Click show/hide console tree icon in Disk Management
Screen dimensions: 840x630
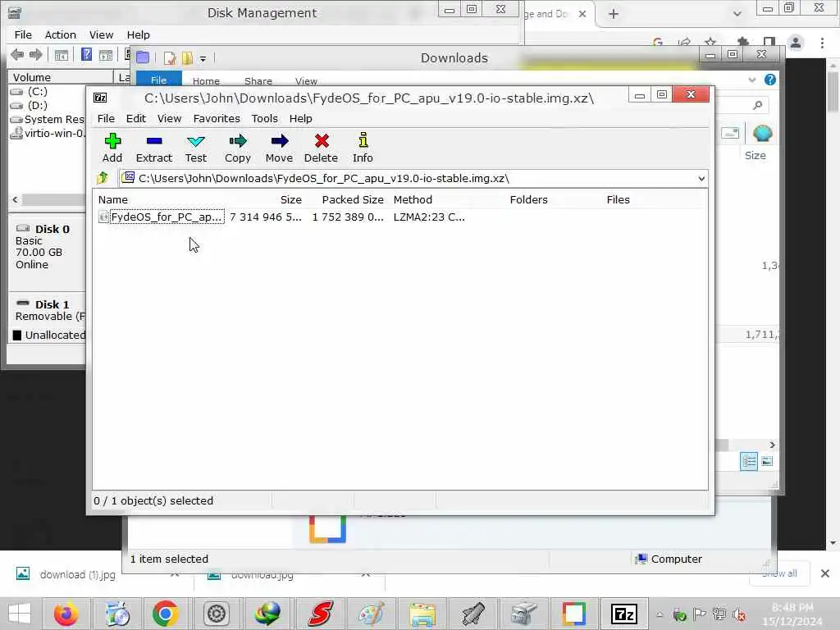tap(62, 55)
